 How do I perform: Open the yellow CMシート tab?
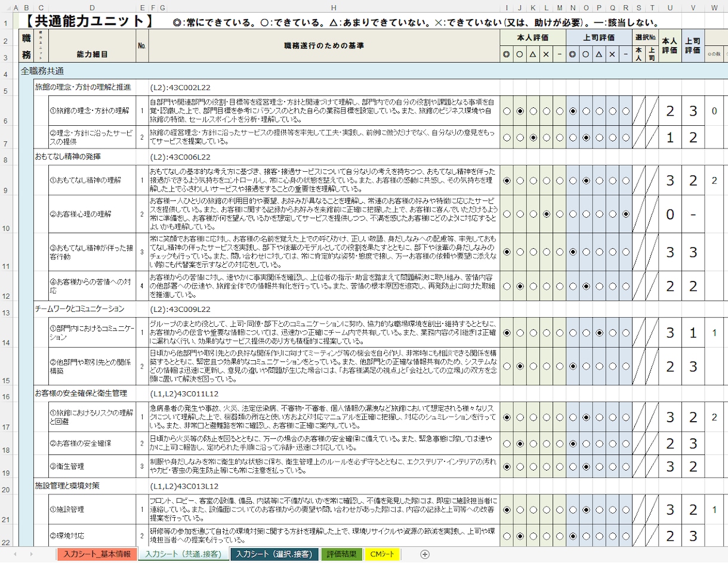point(382,555)
